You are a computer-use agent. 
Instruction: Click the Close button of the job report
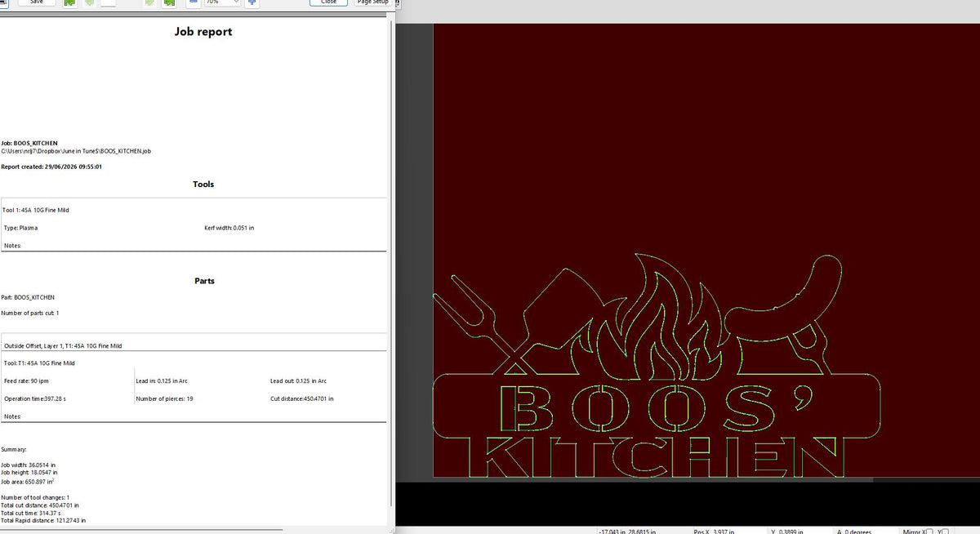[328, 2]
